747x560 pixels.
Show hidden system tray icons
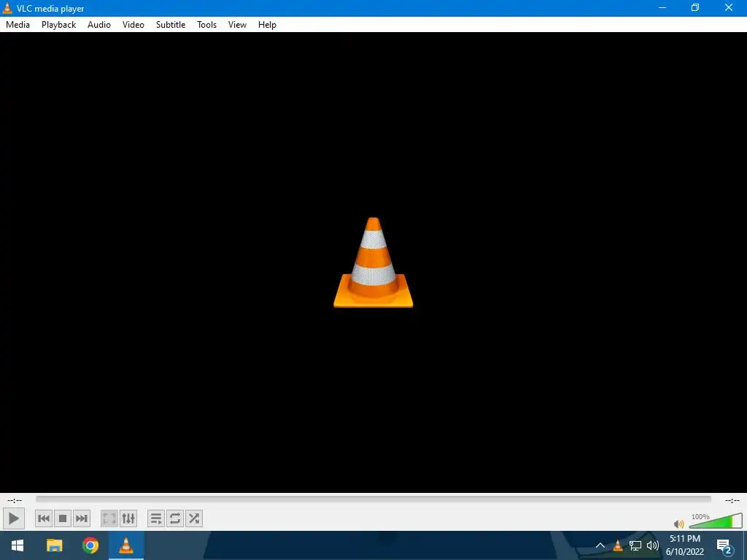pos(600,545)
